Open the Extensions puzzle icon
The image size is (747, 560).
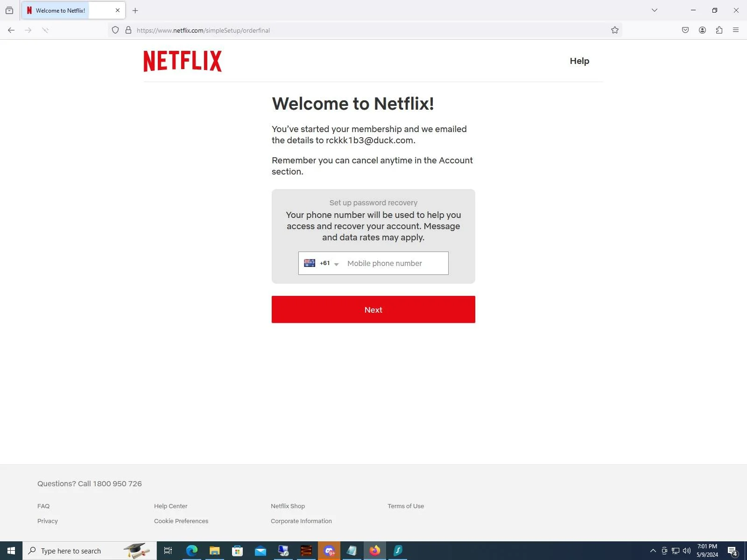click(719, 30)
